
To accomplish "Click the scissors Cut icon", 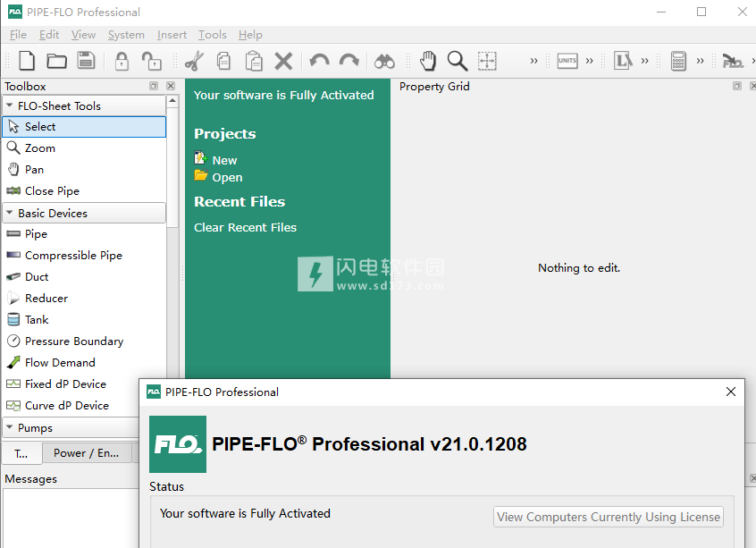I will (x=194, y=61).
